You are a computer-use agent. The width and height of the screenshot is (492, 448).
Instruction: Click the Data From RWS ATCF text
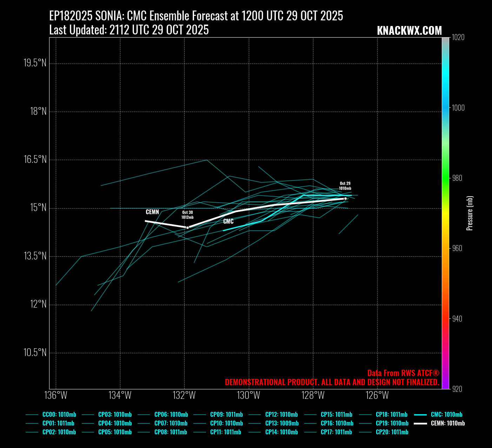click(x=403, y=373)
